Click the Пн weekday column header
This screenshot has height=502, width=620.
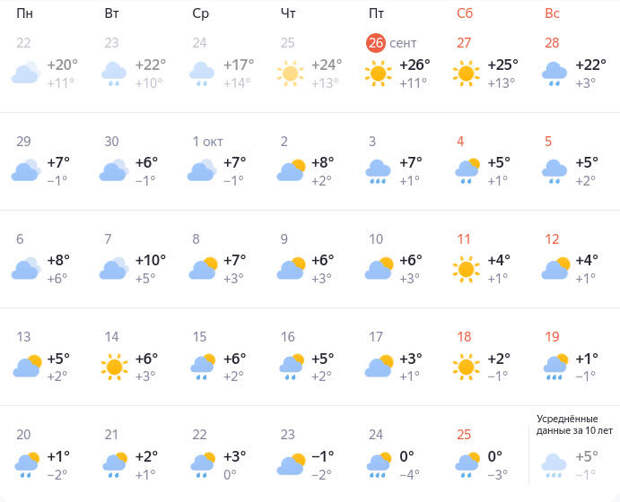coord(24,13)
